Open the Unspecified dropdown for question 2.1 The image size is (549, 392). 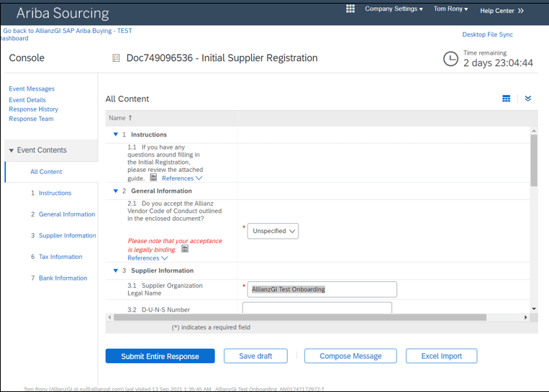tap(273, 231)
